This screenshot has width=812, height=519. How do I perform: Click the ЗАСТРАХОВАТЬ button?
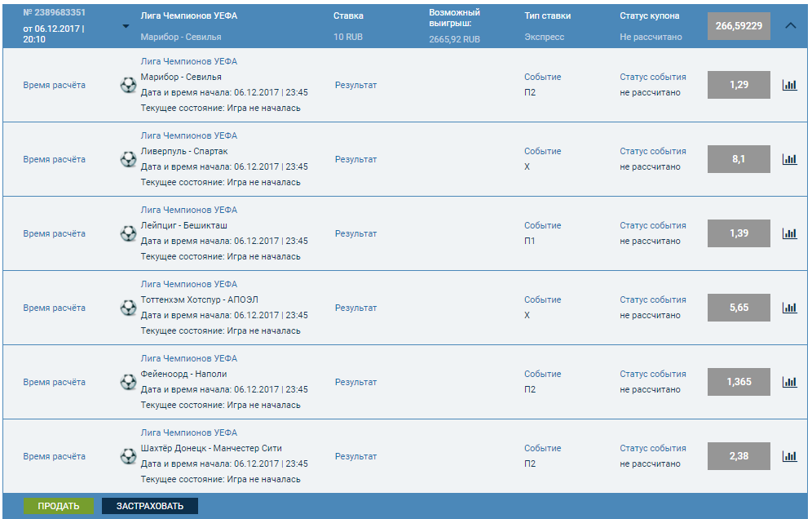pyautogui.click(x=150, y=505)
